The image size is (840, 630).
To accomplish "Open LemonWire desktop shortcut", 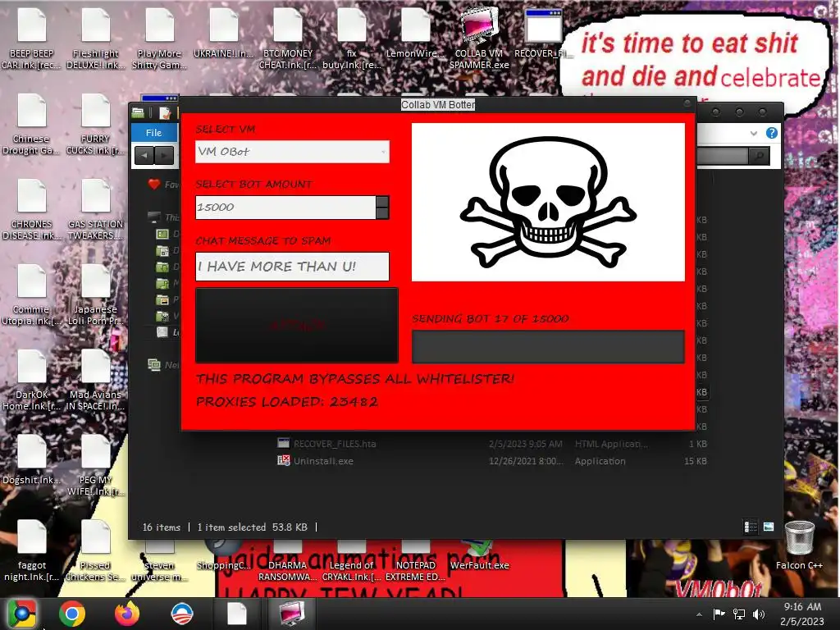I will pos(415,33).
